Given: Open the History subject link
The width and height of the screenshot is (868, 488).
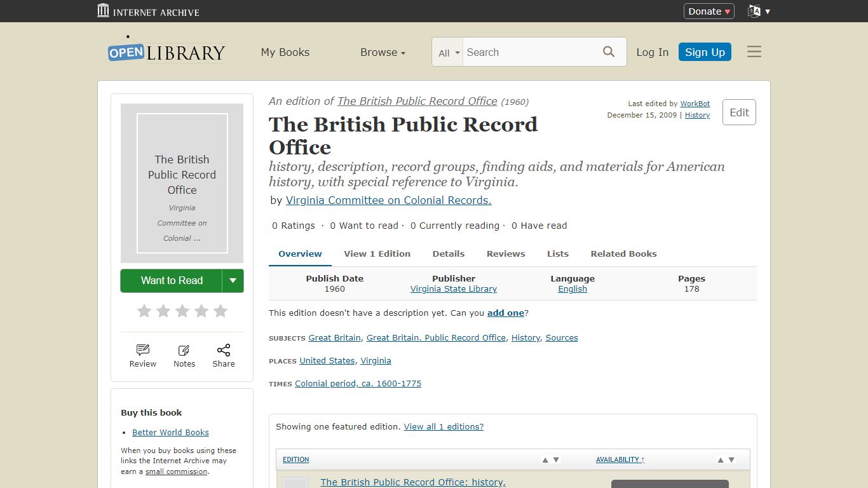Looking at the screenshot, I should click(526, 338).
